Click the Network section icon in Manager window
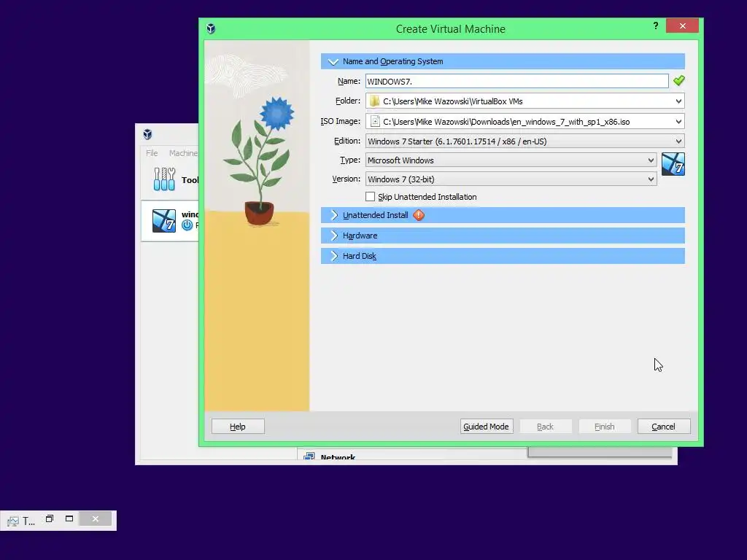This screenshot has width=747, height=560. 309,456
